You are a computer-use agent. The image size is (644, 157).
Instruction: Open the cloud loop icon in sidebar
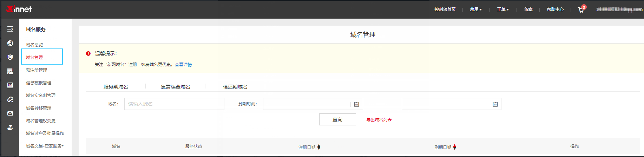click(10, 99)
